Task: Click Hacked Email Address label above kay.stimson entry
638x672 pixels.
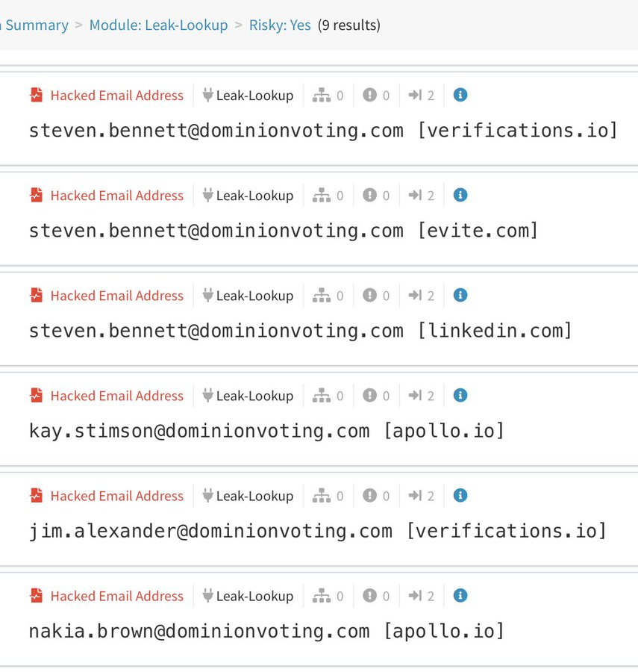Action: [x=117, y=396]
